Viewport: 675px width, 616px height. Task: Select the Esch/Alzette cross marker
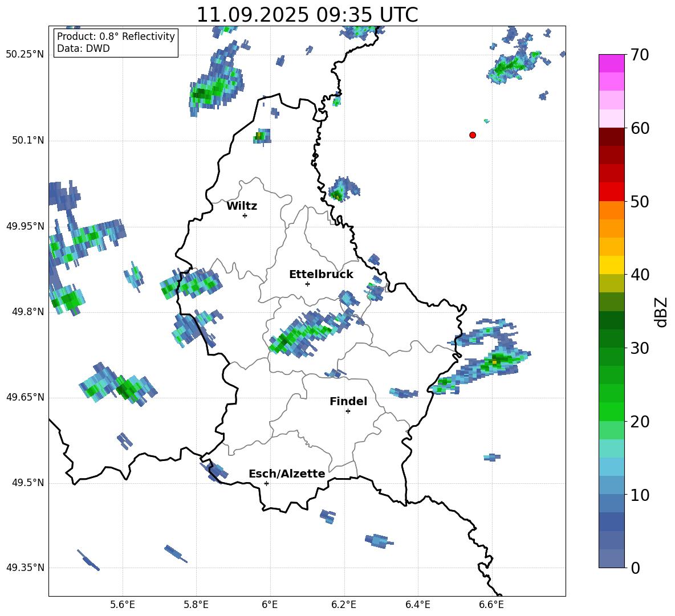[266, 483]
